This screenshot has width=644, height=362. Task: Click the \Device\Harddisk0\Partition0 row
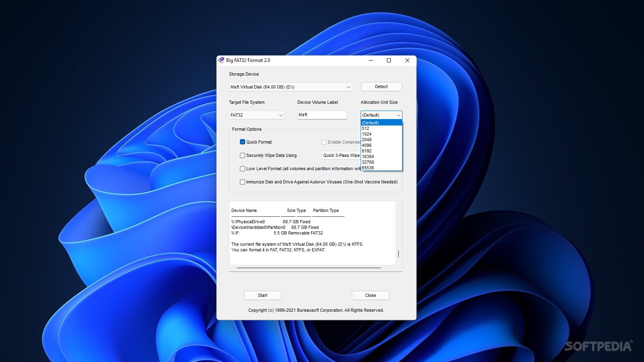click(275, 227)
